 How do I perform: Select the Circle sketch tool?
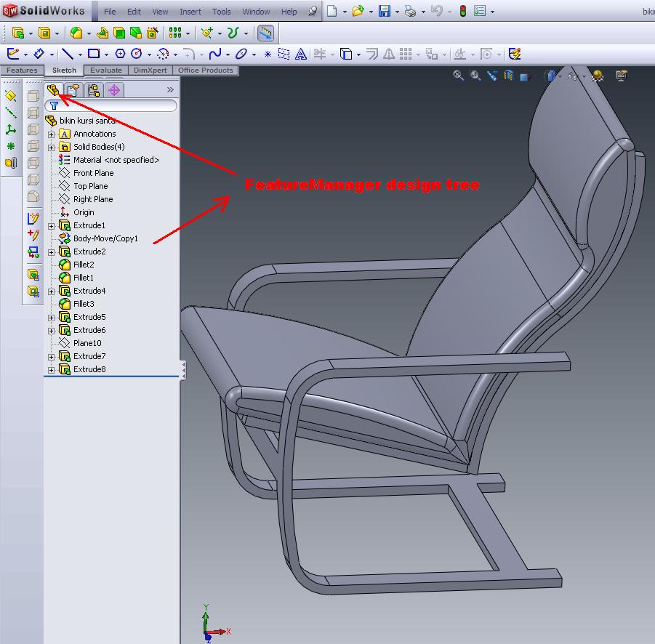pyautogui.click(x=137, y=54)
